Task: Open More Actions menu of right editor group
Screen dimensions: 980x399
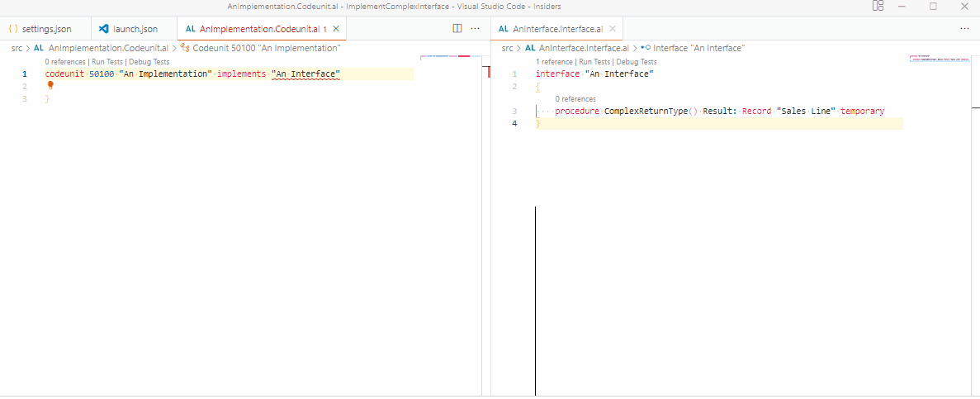Action: pos(965,29)
